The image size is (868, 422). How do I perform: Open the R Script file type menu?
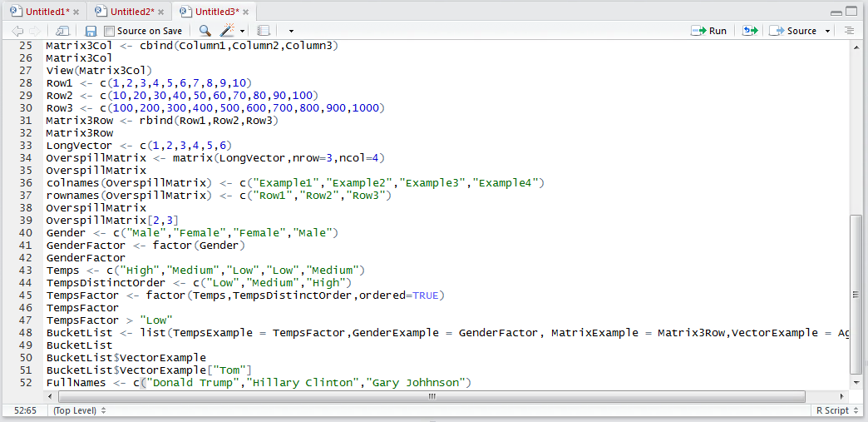click(x=836, y=411)
